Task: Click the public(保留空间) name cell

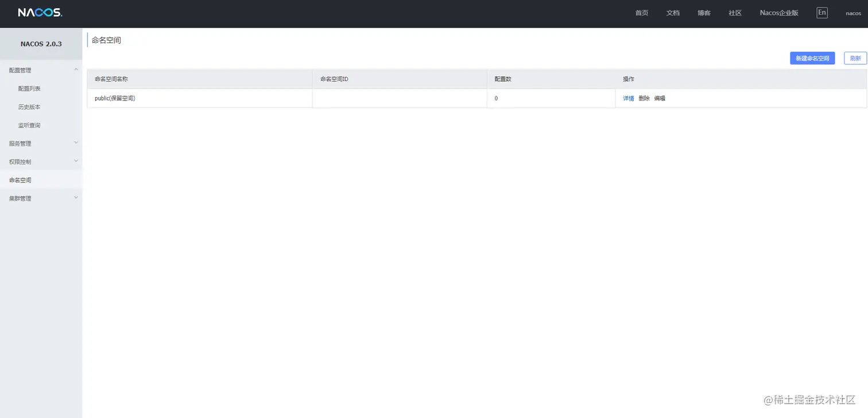Action: pyautogui.click(x=200, y=98)
